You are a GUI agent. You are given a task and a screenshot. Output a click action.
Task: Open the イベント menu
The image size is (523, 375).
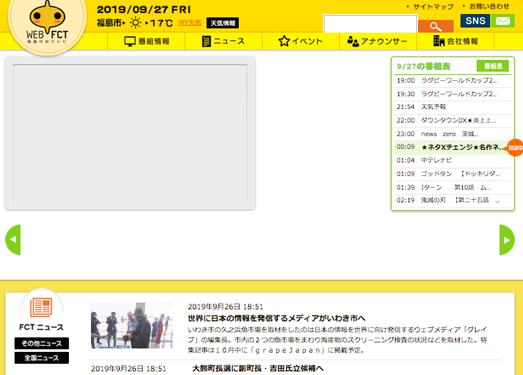point(301,41)
